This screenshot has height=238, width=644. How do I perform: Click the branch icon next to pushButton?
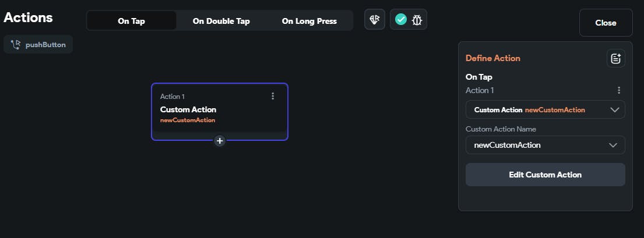click(x=15, y=45)
